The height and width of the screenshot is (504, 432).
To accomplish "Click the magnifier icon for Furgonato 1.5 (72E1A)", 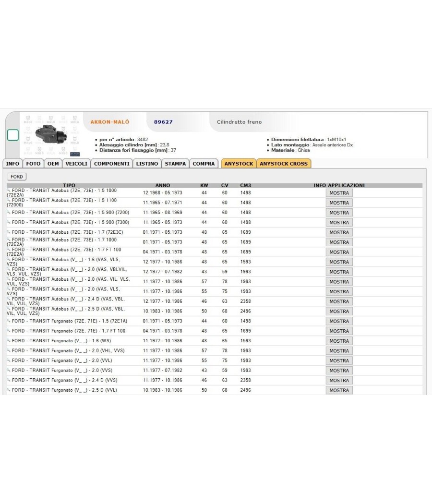I will 9,321.
